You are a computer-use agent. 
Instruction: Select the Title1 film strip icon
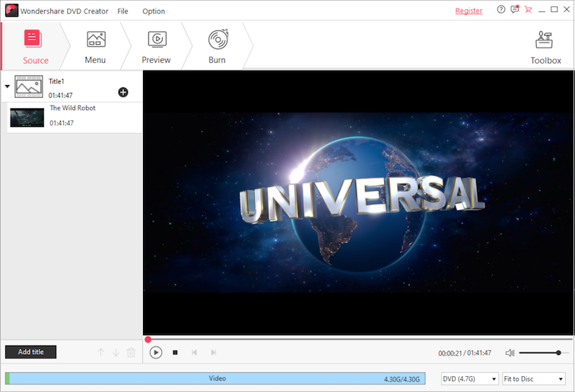tap(29, 87)
